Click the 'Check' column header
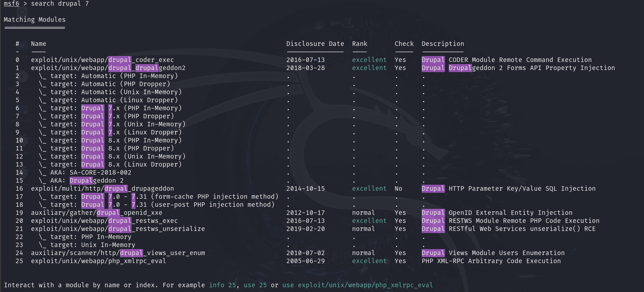644x292 pixels. point(404,44)
